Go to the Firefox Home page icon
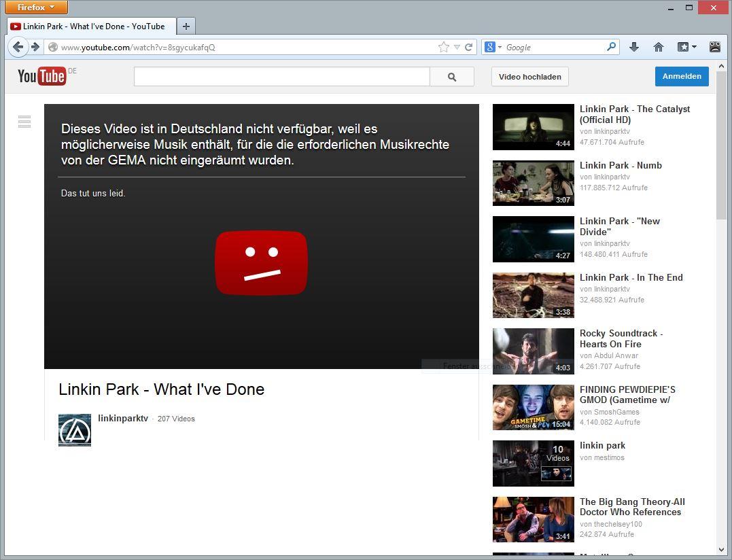 tap(658, 47)
